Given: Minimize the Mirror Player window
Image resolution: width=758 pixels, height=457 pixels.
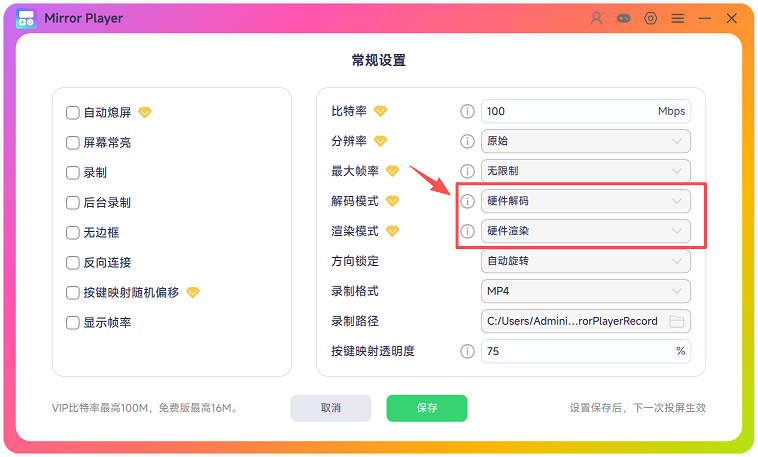Looking at the screenshot, I should point(705,18).
